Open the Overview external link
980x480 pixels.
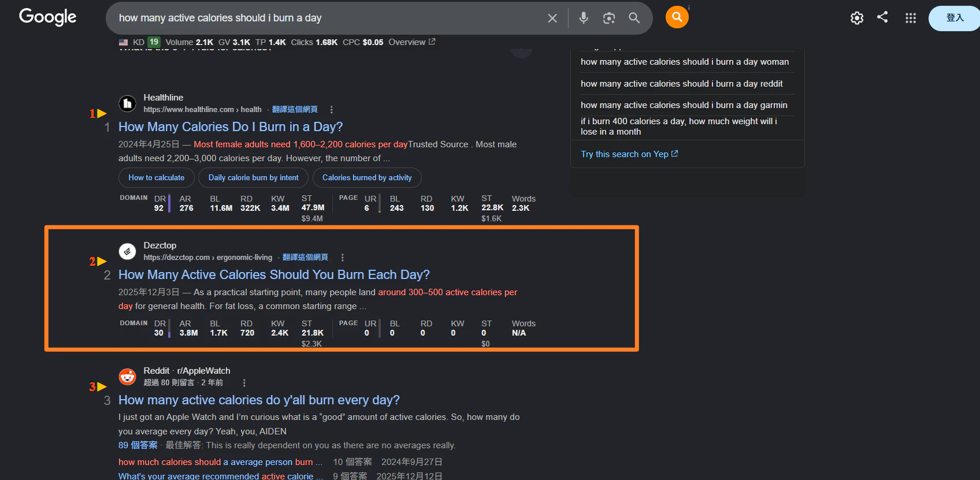(412, 42)
